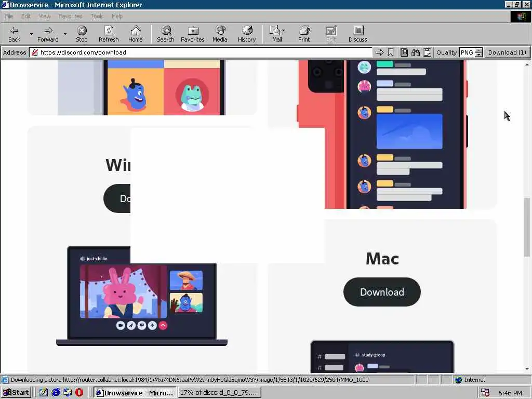Click the red phone chat illustration

click(x=382, y=135)
